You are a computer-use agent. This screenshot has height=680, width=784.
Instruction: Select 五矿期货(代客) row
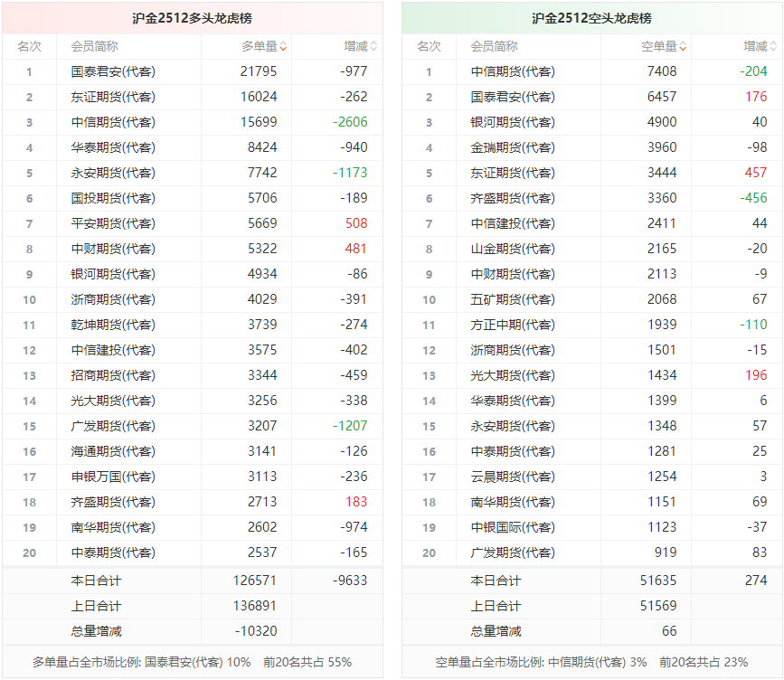[592, 299]
